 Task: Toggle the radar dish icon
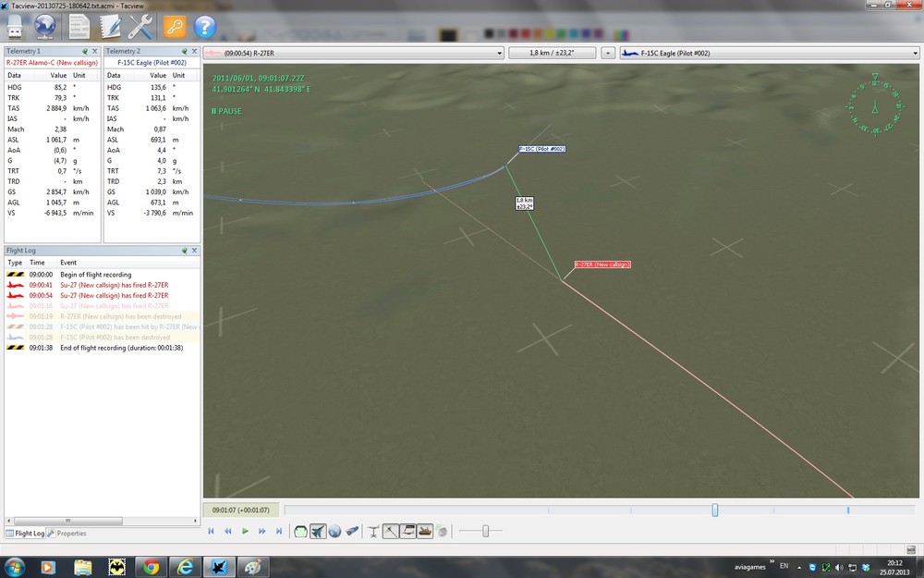pyautogui.click(x=442, y=532)
